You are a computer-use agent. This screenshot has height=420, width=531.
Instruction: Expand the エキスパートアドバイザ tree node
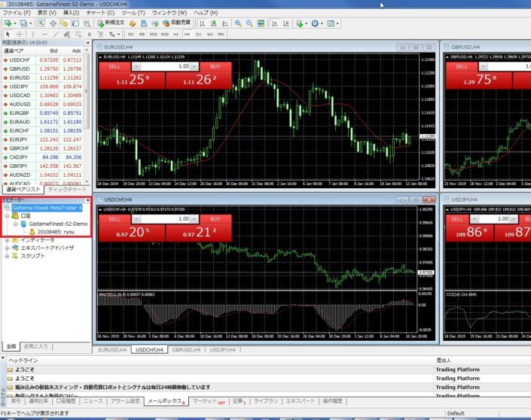[7, 248]
